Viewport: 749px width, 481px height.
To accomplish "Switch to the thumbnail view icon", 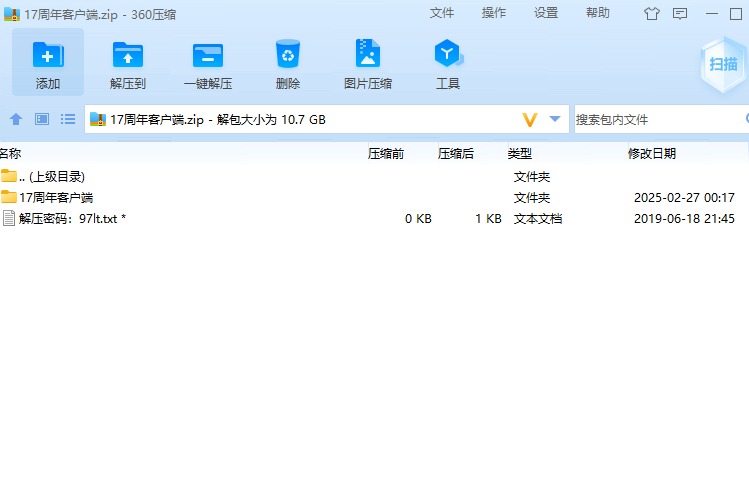I will [x=42, y=119].
